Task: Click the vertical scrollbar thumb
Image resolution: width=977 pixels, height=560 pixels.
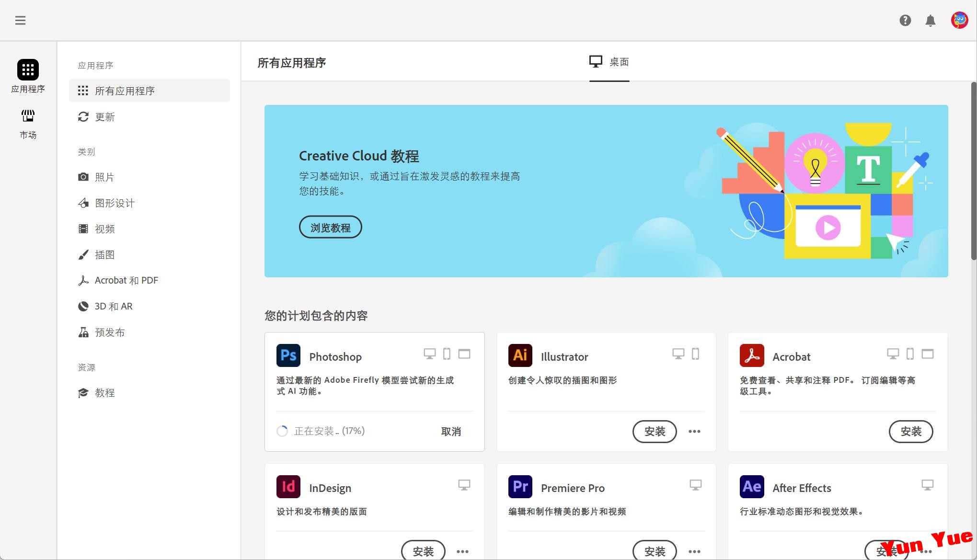Action: point(974,171)
